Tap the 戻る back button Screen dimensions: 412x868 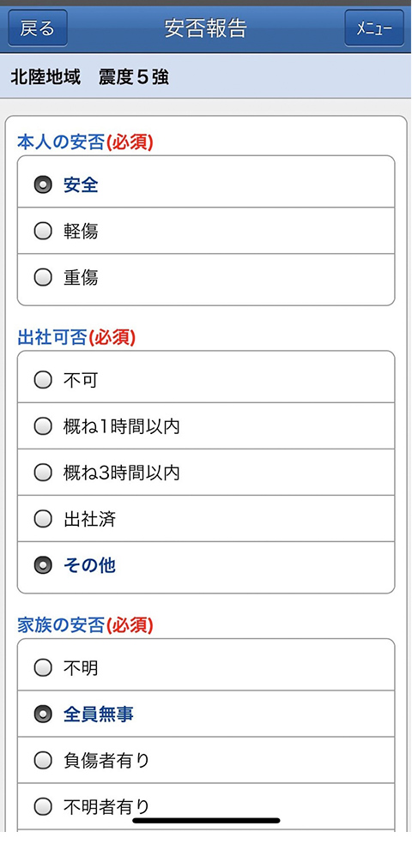pos(38,28)
